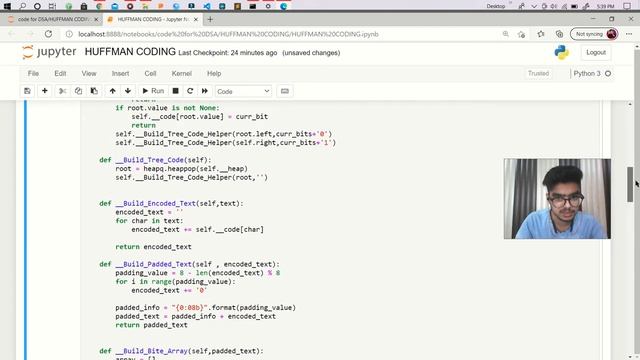
Task: Click the '__Build_Padded_Text' function definition line
Action: [x=189, y=264]
